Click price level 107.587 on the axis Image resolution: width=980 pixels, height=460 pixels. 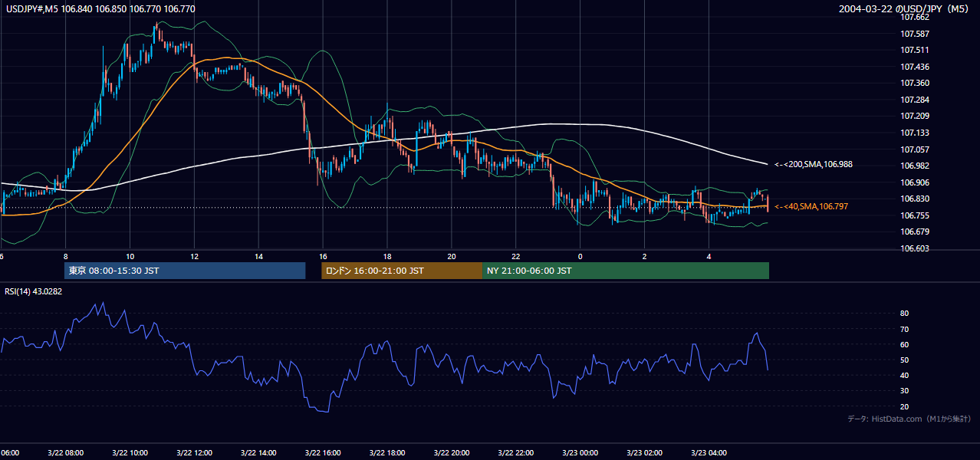pyautogui.click(x=914, y=34)
